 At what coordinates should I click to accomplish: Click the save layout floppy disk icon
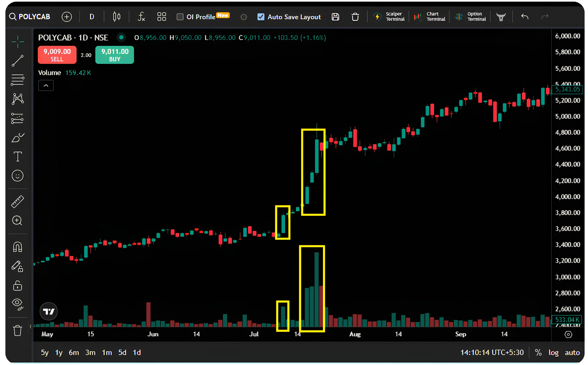tap(335, 17)
